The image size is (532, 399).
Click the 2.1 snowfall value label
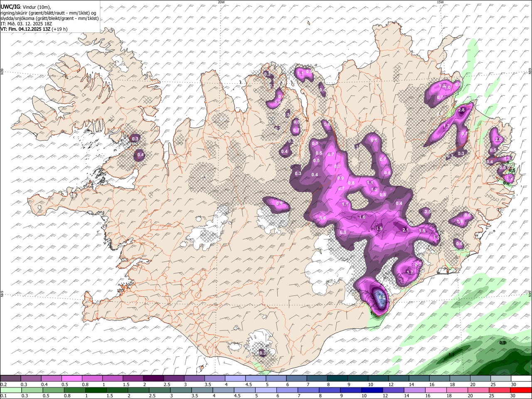click(406, 230)
